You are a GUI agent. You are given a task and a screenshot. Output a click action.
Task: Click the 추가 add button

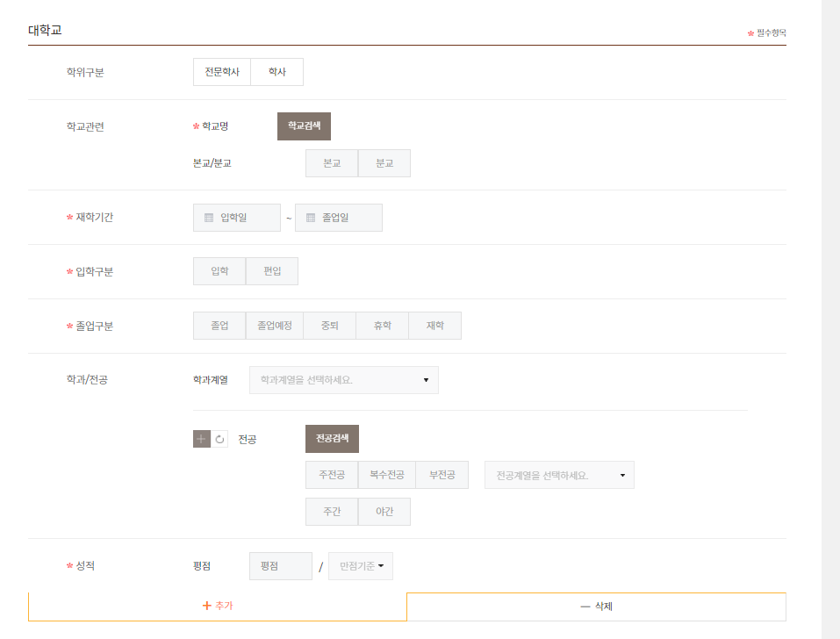pos(218,607)
